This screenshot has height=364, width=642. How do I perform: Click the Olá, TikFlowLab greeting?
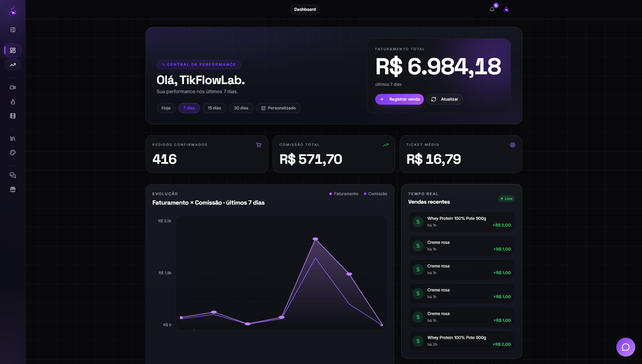click(x=201, y=80)
